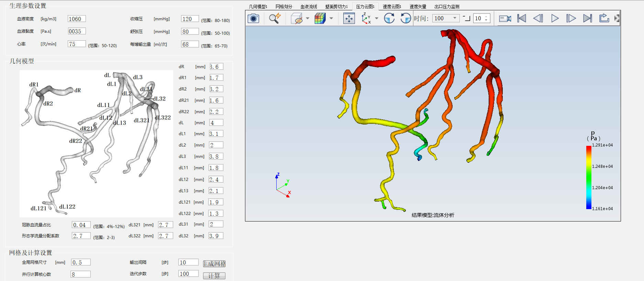Click the 血液密度 input field
Screen dimensions: 644x281
coord(77,19)
